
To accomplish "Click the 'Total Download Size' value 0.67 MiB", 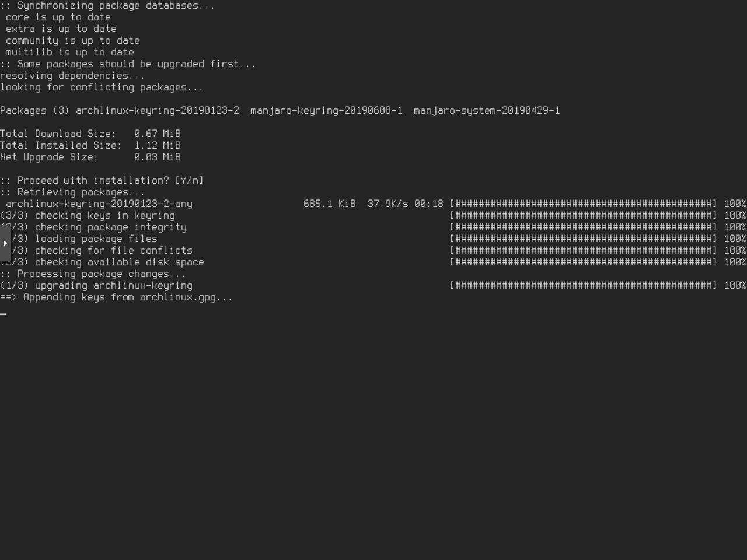I will pyautogui.click(x=157, y=134).
